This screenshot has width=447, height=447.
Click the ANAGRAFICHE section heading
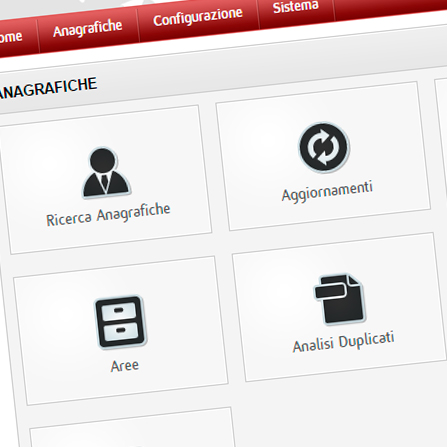[x=48, y=88]
